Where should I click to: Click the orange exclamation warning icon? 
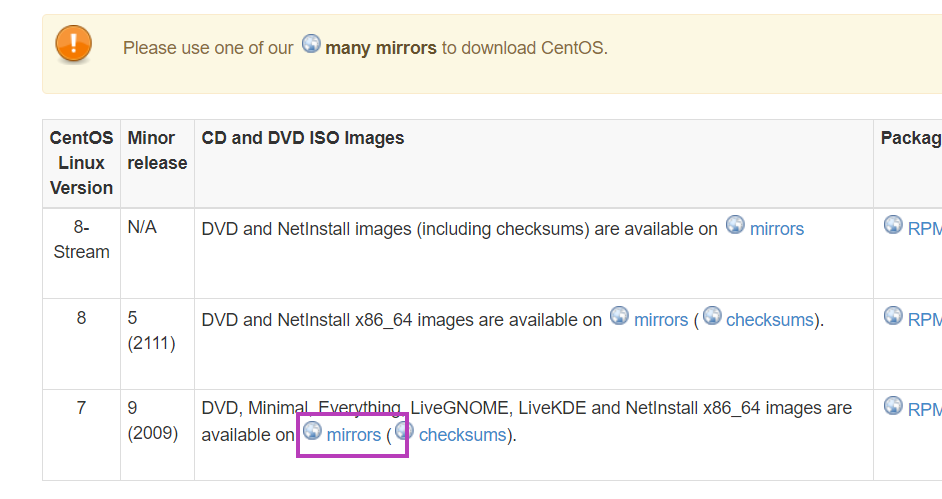[73, 44]
